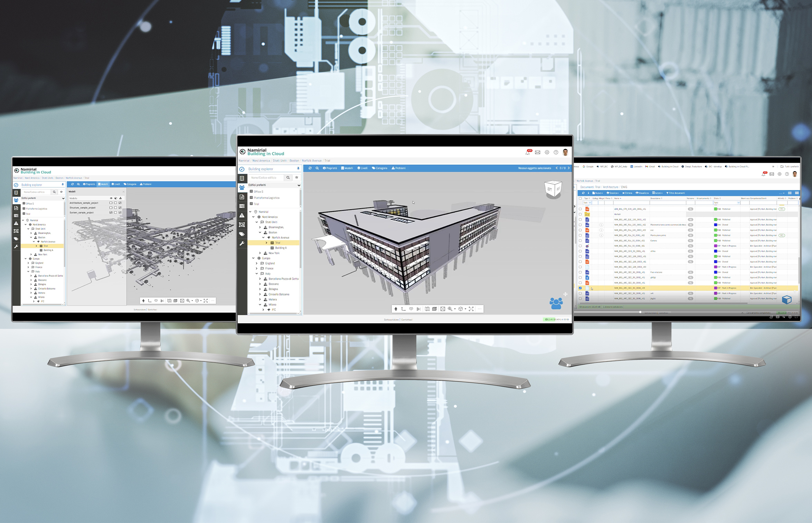Screen dimensions: 812x523
Task: Expand the Azioni dropdown menu
Action: 657,193
